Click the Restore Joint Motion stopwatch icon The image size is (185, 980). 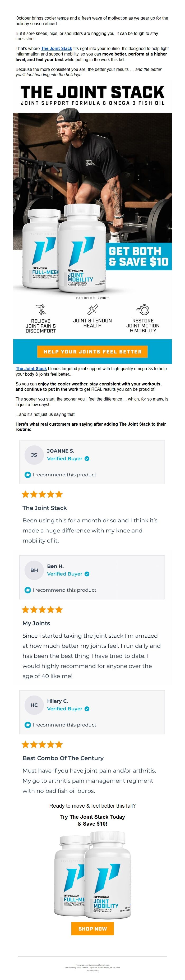(143, 309)
